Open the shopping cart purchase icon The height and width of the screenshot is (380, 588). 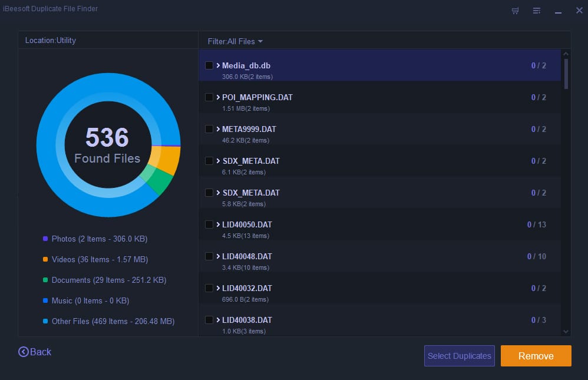(516, 10)
